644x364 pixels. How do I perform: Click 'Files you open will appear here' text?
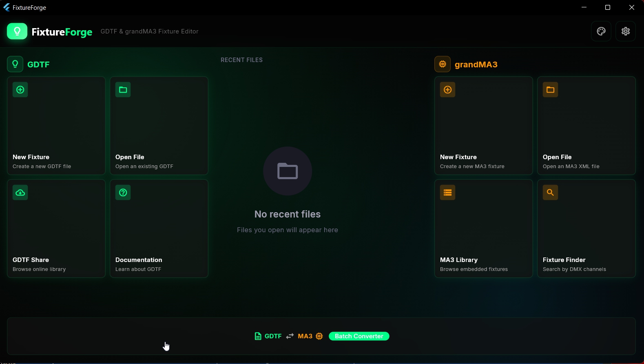pyautogui.click(x=288, y=230)
